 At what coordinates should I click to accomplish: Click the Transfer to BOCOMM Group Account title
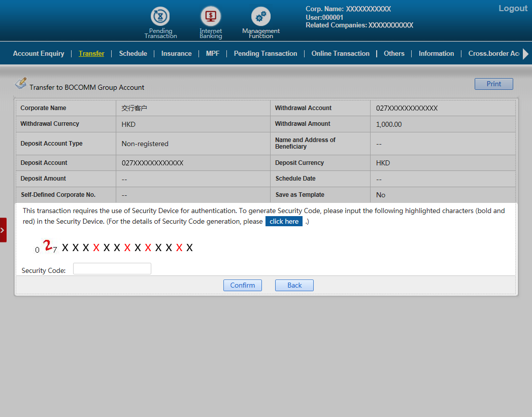(87, 87)
